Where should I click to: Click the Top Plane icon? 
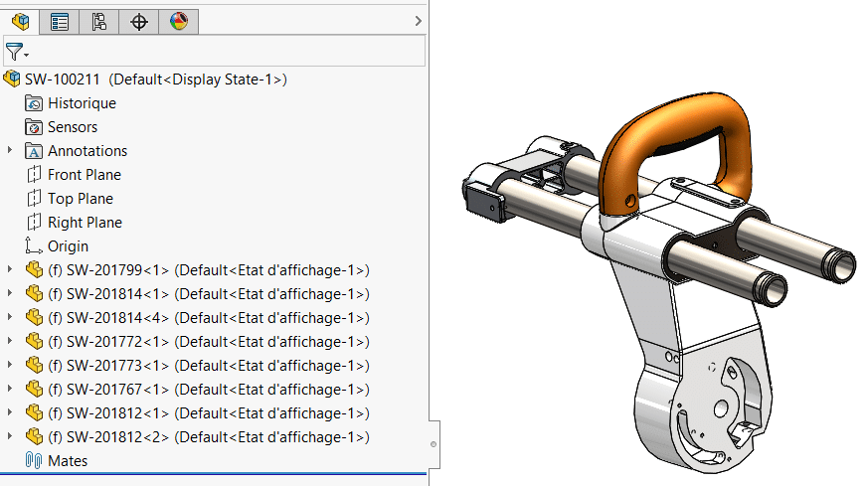(x=34, y=198)
